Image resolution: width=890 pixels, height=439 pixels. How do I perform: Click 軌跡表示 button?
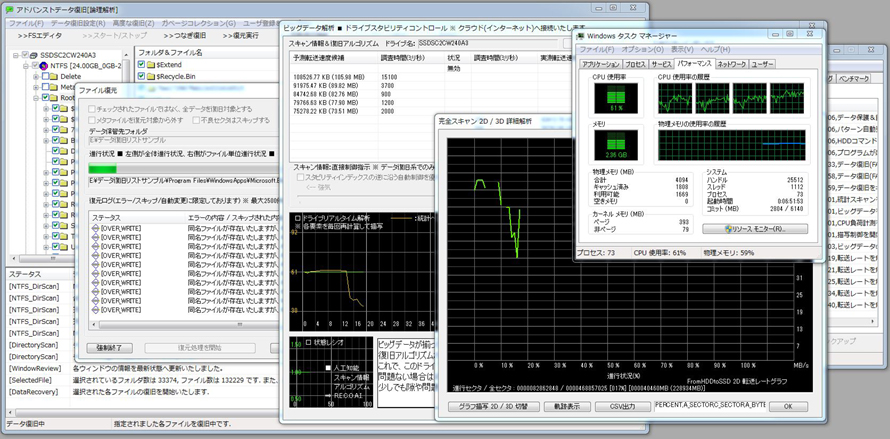click(566, 407)
